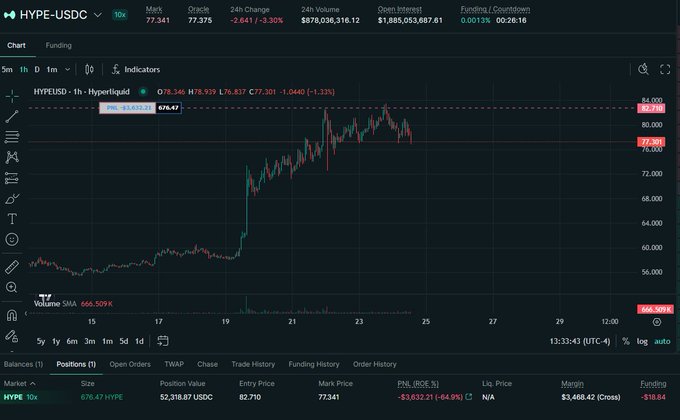Expand the HYPE-USDC market selector chevron

(x=98, y=15)
